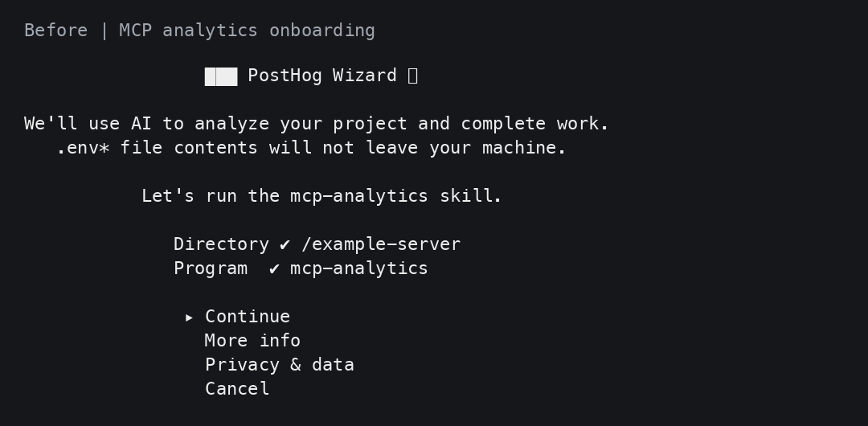Click the checkmark next to Directory
Image resolution: width=868 pixels, height=426 pixels.
click(x=285, y=244)
